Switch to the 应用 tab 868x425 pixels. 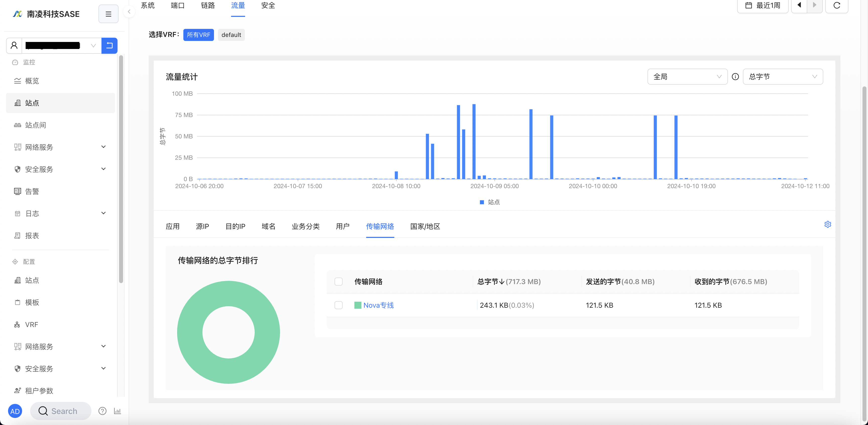(x=173, y=227)
